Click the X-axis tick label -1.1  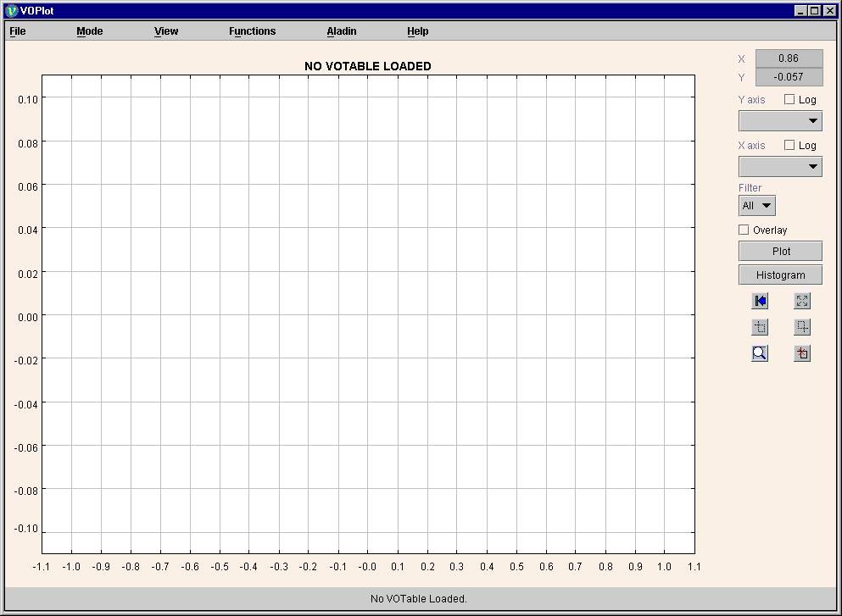[42, 567]
